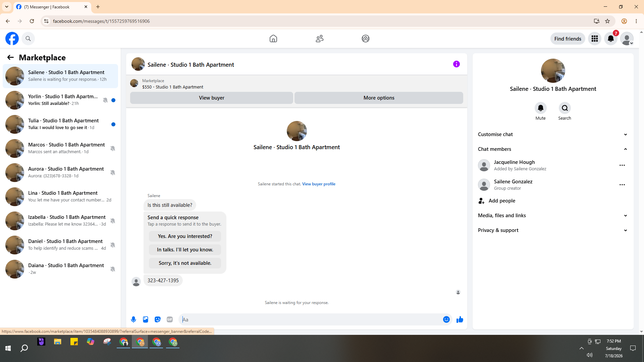Image resolution: width=644 pixels, height=362 pixels.
Task: Unmute the Izabella conversation bell
Action: tap(113, 221)
